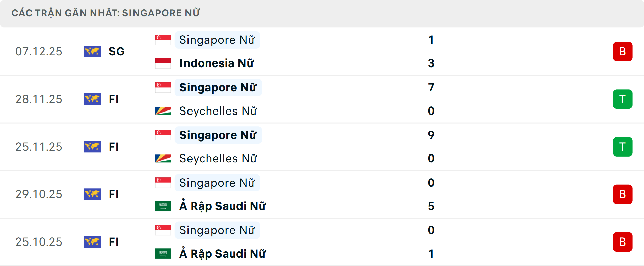This screenshot has width=644, height=266.
Task: Click the score 7 in the Seychelles match
Action: pos(431,87)
